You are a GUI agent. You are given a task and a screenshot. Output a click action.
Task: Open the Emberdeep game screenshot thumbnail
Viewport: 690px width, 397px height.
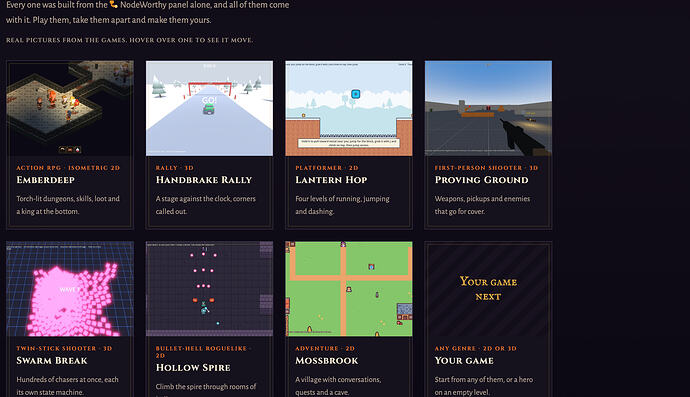[70, 108]
